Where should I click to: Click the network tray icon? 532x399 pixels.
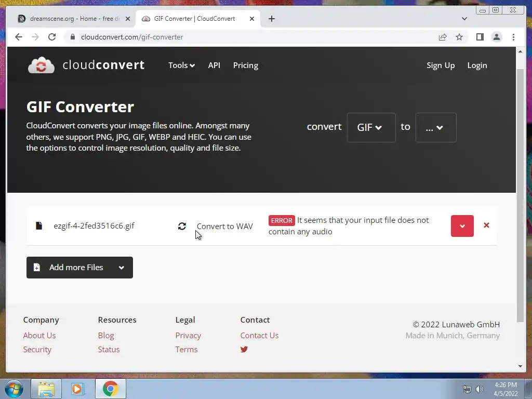click(x=467, y=389)
